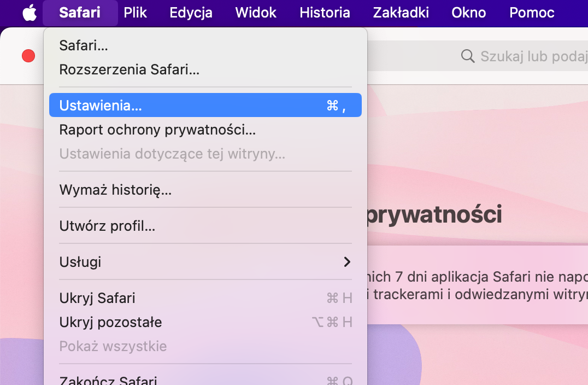Choose Rozszerzenia Safari… from the menu
The width and height of the screenshot is (588, 385).
pyautogui.click(x=205, y=69)
